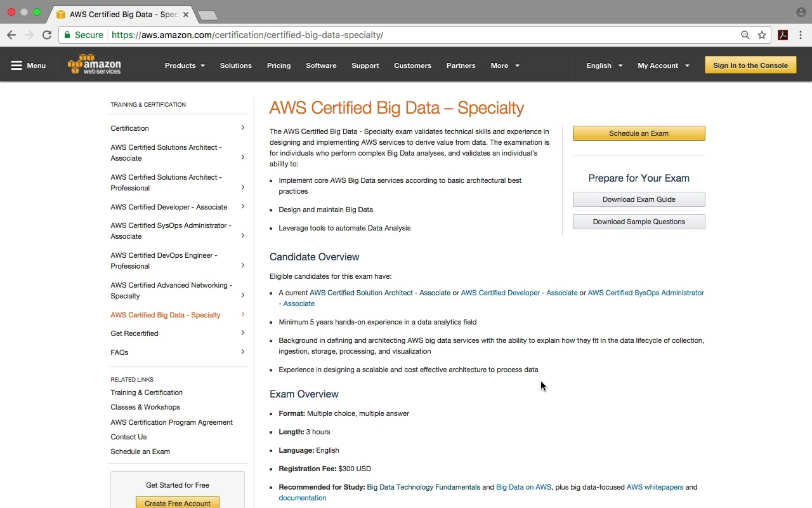Open the Solutions navigation item

236,65
